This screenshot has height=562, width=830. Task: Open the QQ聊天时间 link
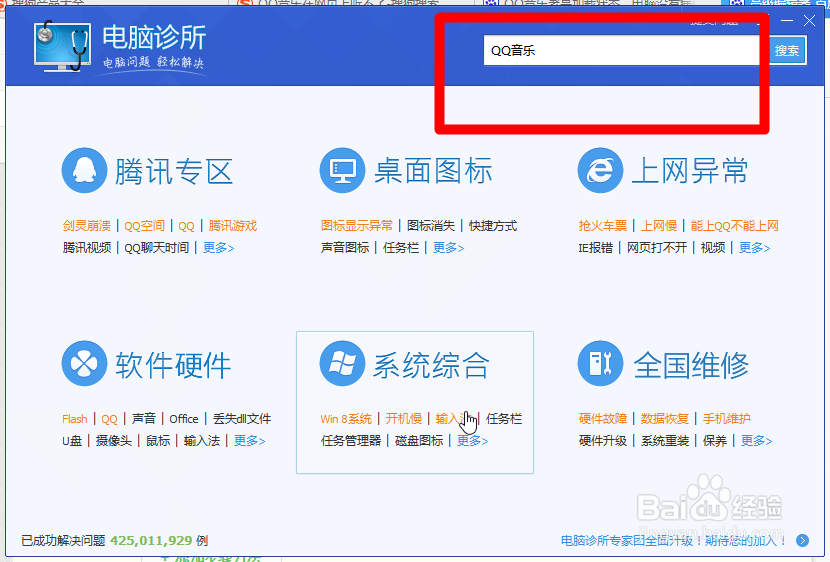[x=156, y=248]
